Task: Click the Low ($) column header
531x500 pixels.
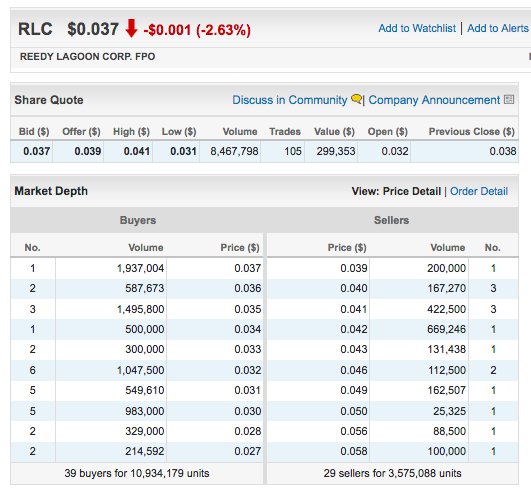Action: pyautogui.click(x=179, y=131)
